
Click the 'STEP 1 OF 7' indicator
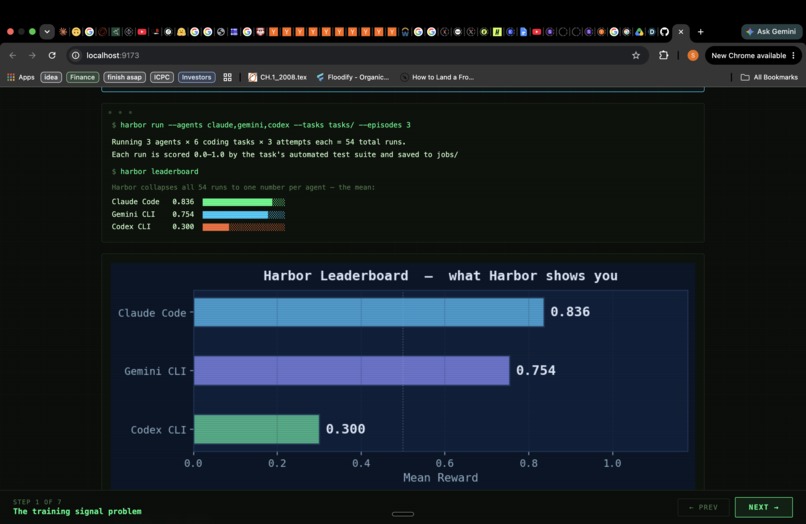pos(37,502)
